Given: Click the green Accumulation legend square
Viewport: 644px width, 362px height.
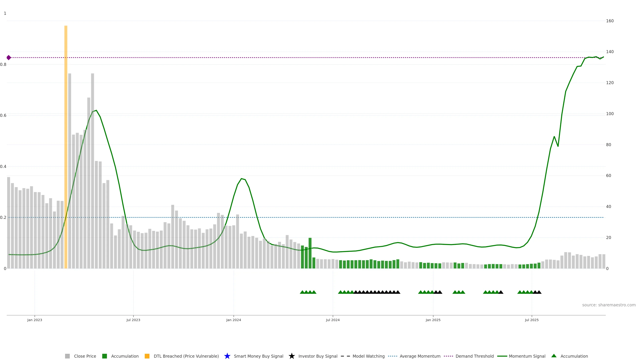Looking at the screenshot, I should click(x=104, y=356).
